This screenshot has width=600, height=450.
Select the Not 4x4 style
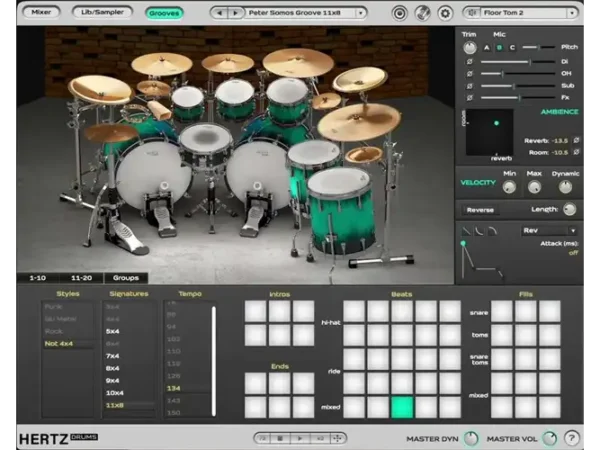pyautogui.click(x=67, y=344)
